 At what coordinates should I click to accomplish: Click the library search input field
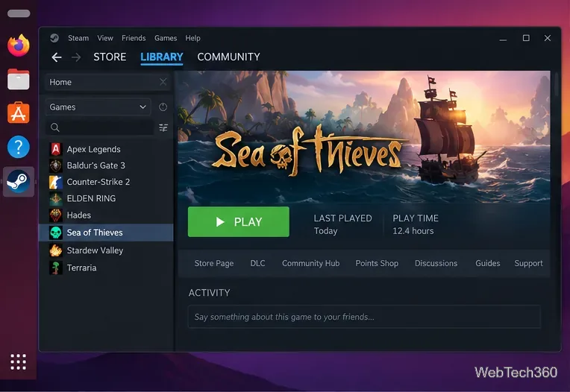[100, 127]
